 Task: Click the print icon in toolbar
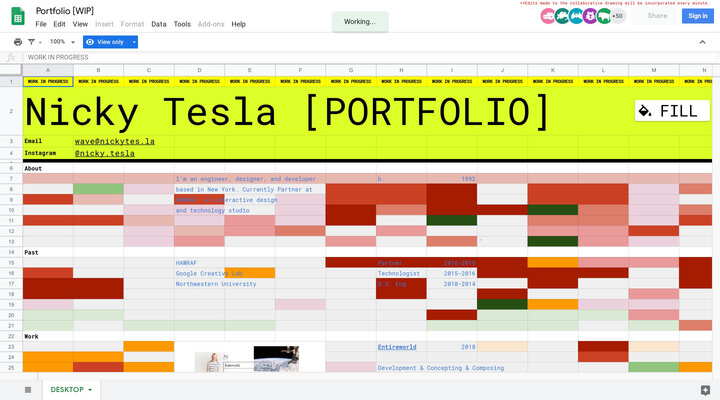18,42
